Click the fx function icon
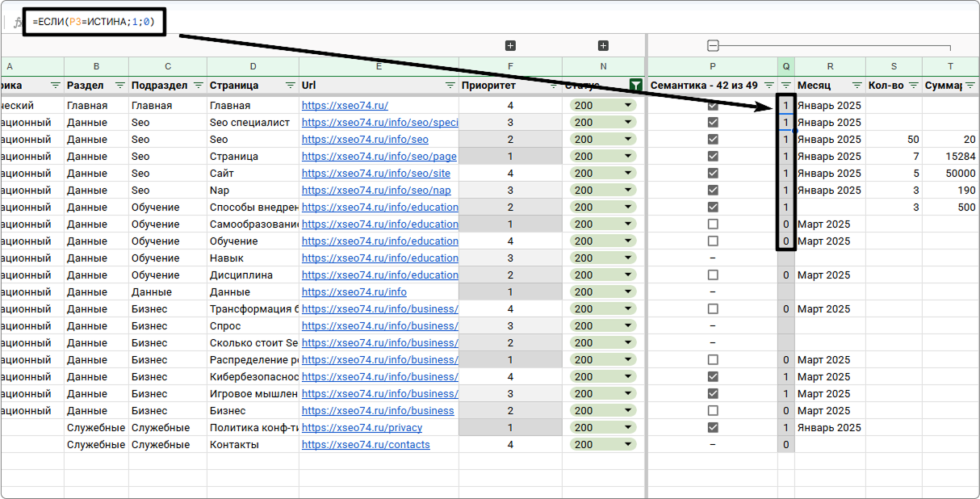Screen dimensions: 980x499 (17, 23)
